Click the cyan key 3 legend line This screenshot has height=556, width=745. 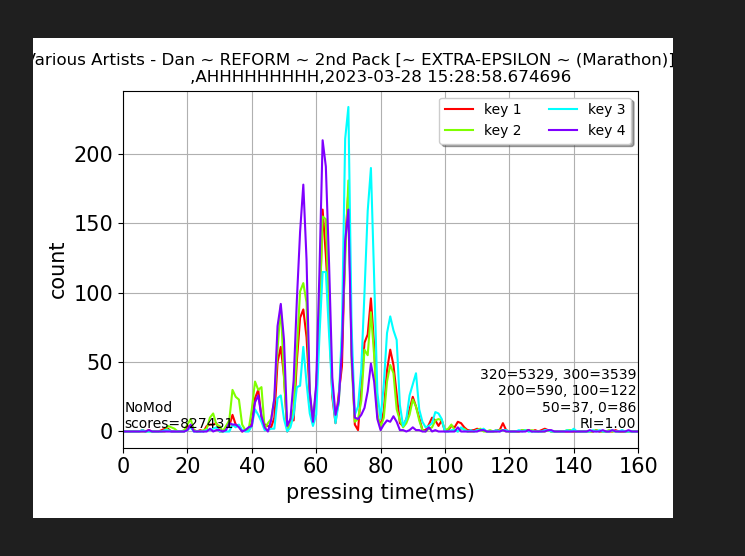(x=563, y=109)
